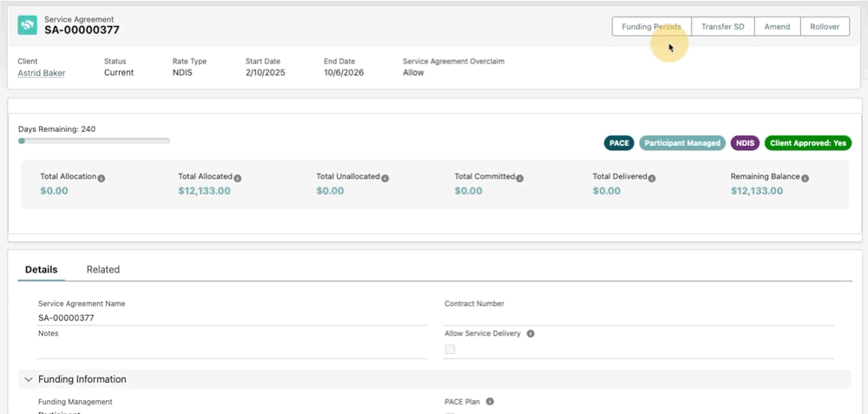The height and width of the screenshot is (414, 868).
Task: Click the Start Date 2/10/2025 value
Action: pyautogui.click(x=265, y=73)
